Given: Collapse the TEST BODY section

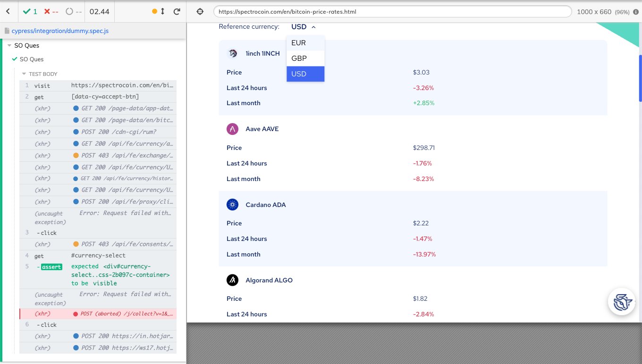Looking at the screenshot, I should pos(25,74).
